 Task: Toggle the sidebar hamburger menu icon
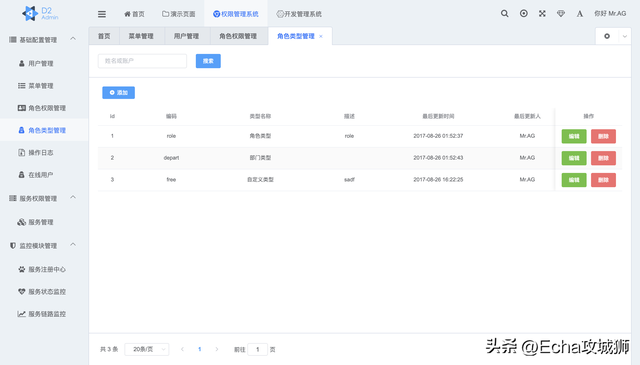102,14
